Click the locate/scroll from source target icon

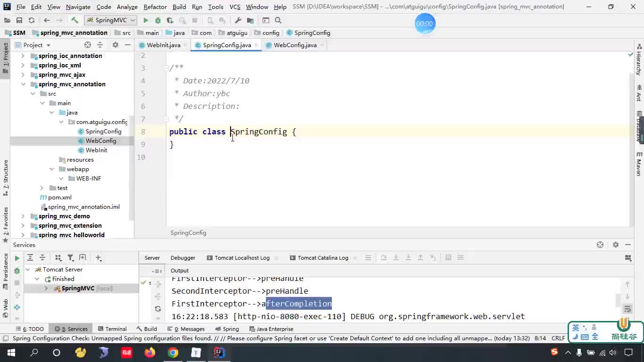(x=88, y=45)
